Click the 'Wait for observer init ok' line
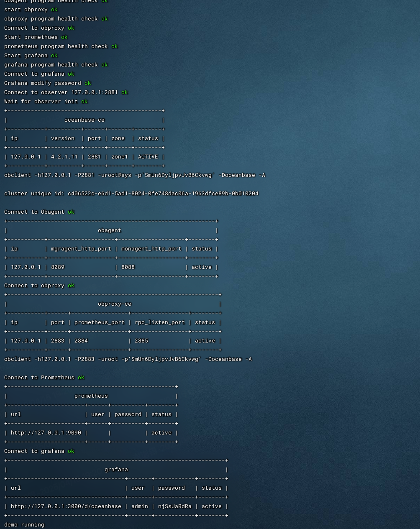This screenshot has height=529, width=420. 46,102
